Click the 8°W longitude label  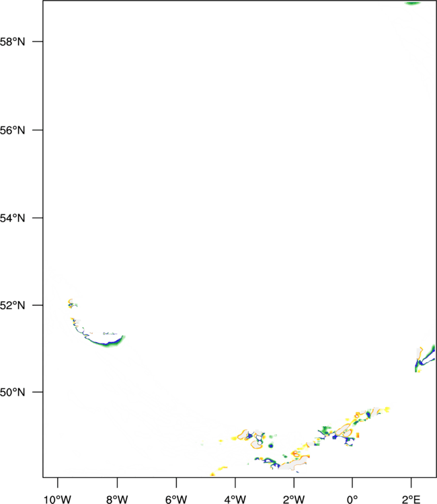pyautogui.click(x=117, y=499)
